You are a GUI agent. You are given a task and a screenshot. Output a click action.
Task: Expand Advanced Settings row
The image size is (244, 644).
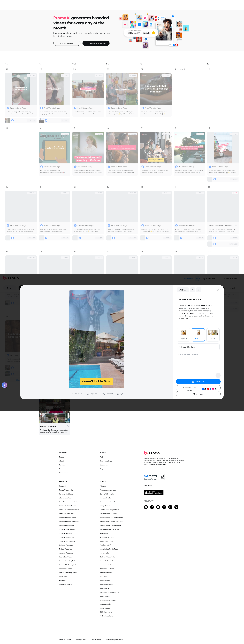pyautogui.click(x=198, y=347)
